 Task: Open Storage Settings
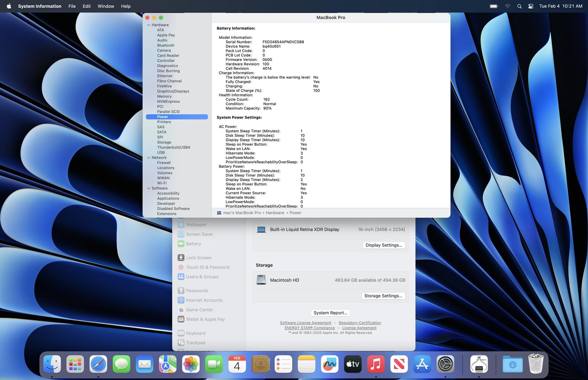[383, 296]
